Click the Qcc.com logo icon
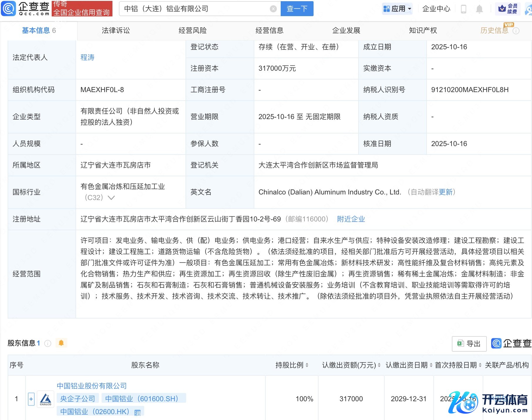This screenshot has height=420, width=532. pyautogui.click(x=9, y=9)
